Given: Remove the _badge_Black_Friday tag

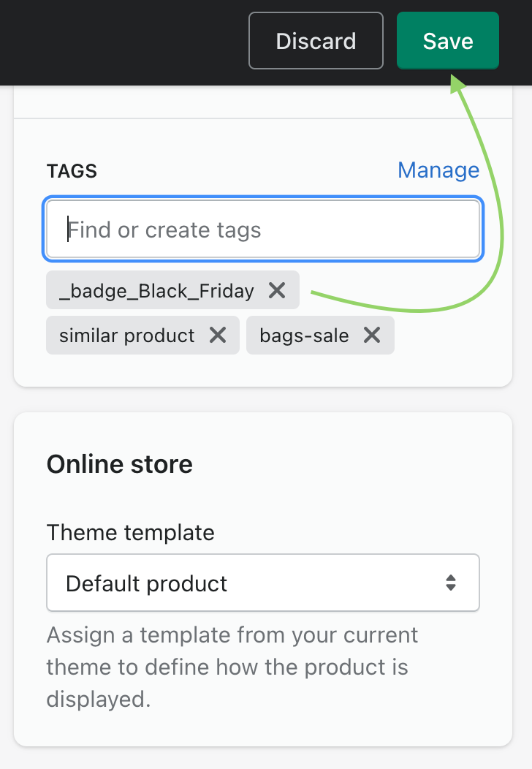Looking at the screenshot, I should (x=277, y=290).
